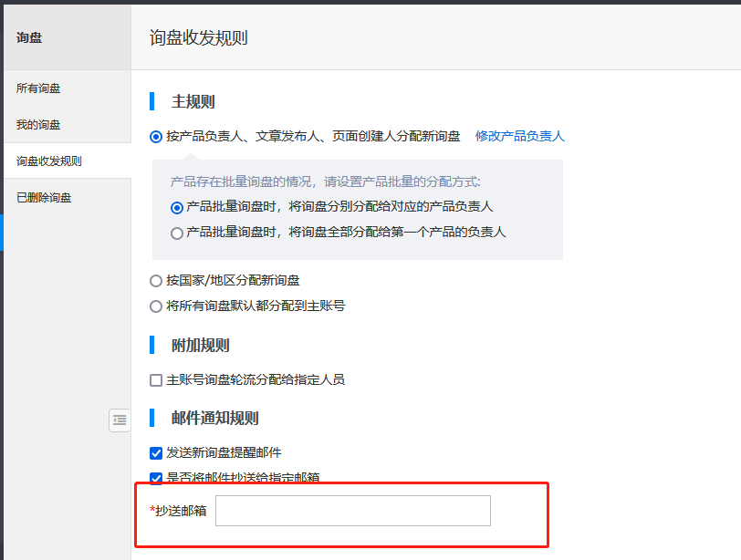Select 将询盘全部分配给第一个产品的负责人
Image resolution: width=741 pixels, height=560 pixels.
coord(177,232)
